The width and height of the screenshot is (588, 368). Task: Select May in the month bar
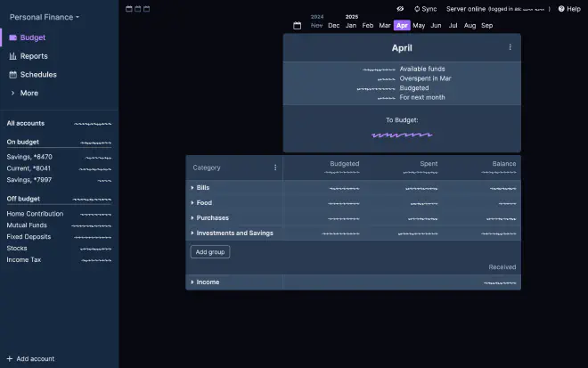[x=419, y=26]
